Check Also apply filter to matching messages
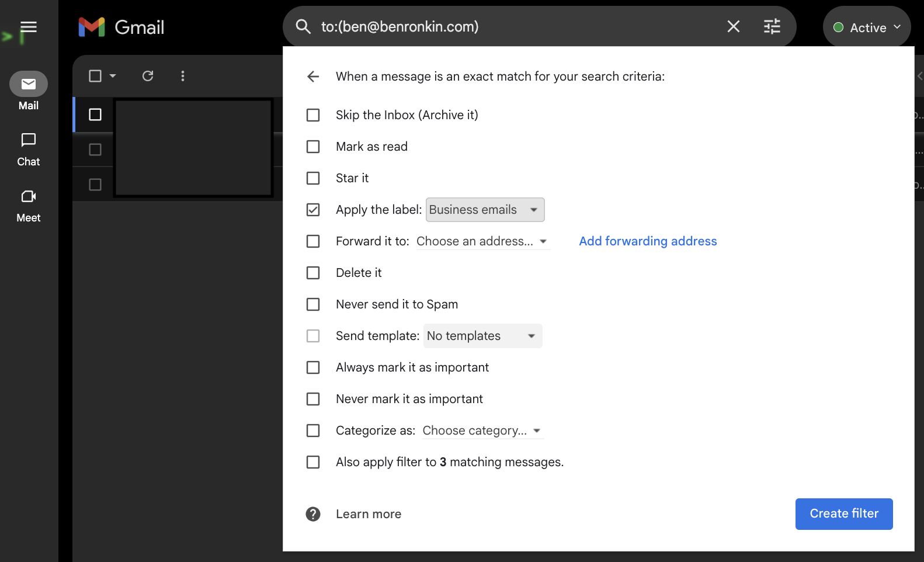 [x=313, y=462]
